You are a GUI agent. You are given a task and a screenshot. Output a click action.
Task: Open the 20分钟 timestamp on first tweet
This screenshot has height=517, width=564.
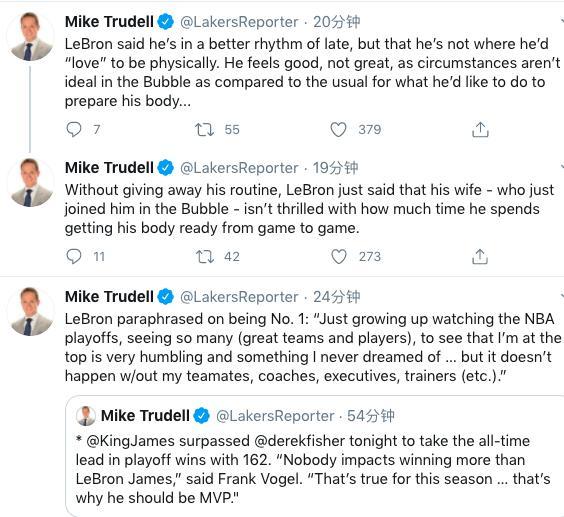click(336, 22)
